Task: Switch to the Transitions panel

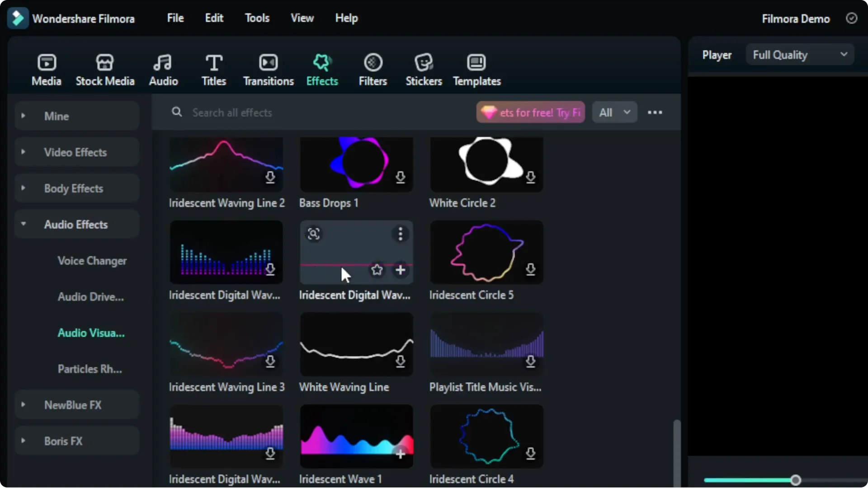Action: click(x=268, y=69)
